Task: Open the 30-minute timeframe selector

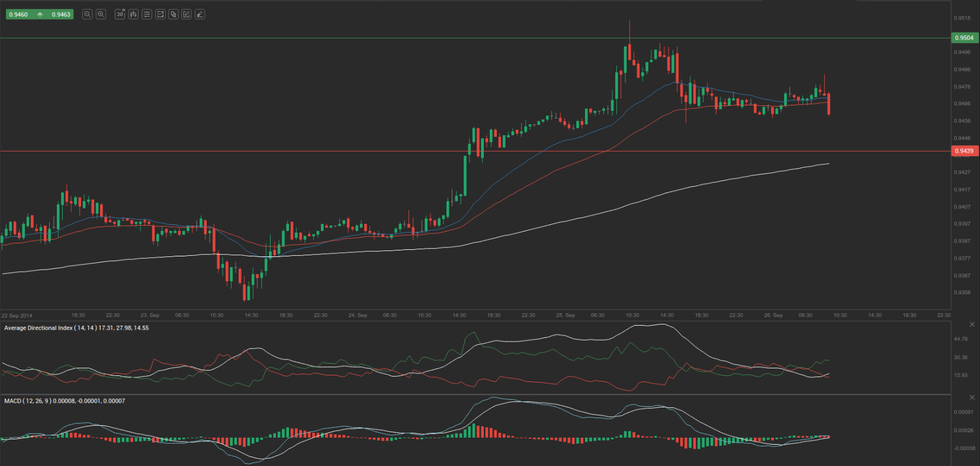Action: [x=120, y=14]
